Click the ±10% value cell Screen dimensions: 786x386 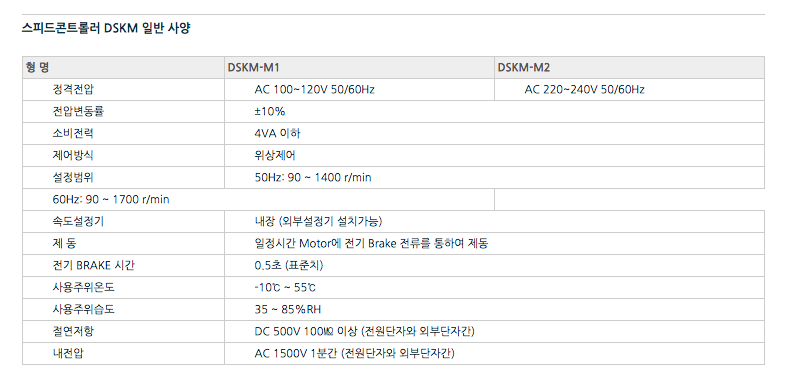point(494,112)
